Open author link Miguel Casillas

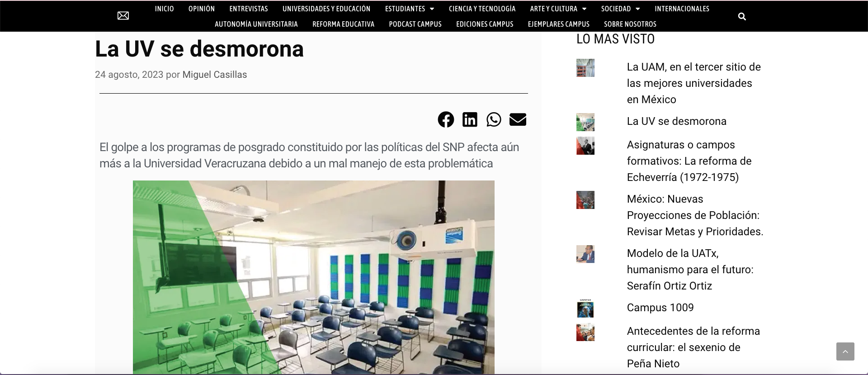[214, 75]
